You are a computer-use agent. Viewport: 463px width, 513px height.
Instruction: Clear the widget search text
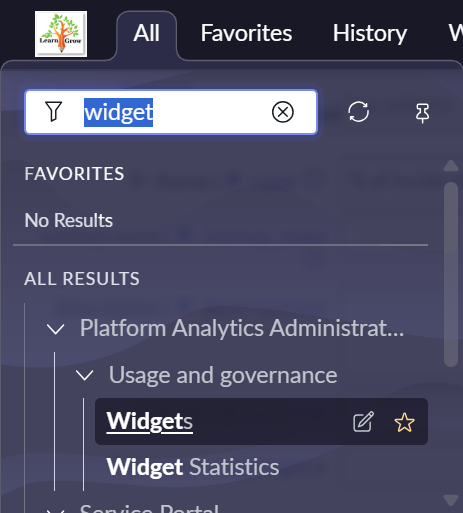283,112
